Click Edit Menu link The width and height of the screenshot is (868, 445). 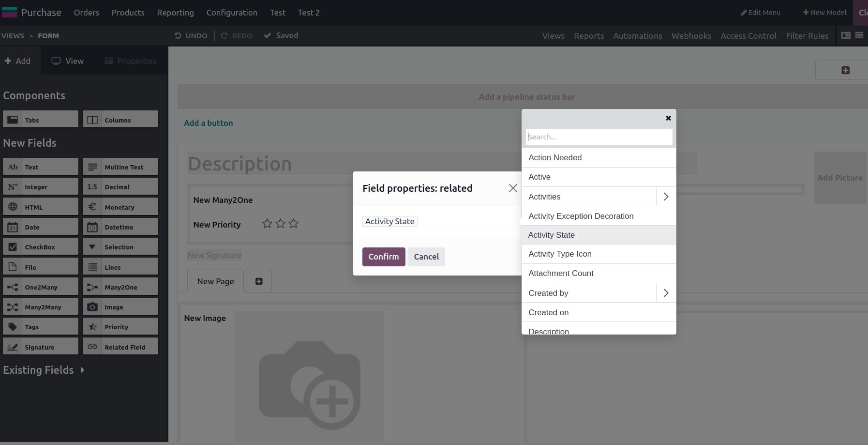click(x=761, y=13)
